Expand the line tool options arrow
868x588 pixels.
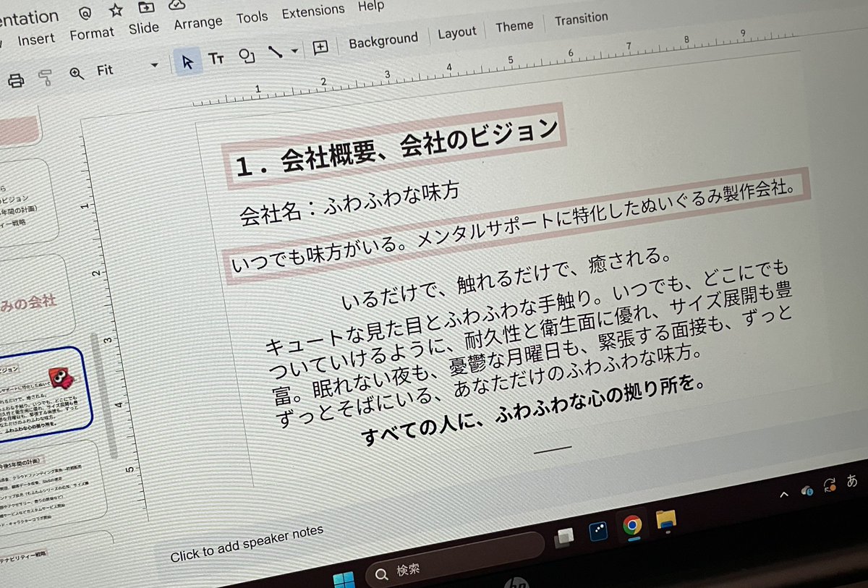click(295, 51)
